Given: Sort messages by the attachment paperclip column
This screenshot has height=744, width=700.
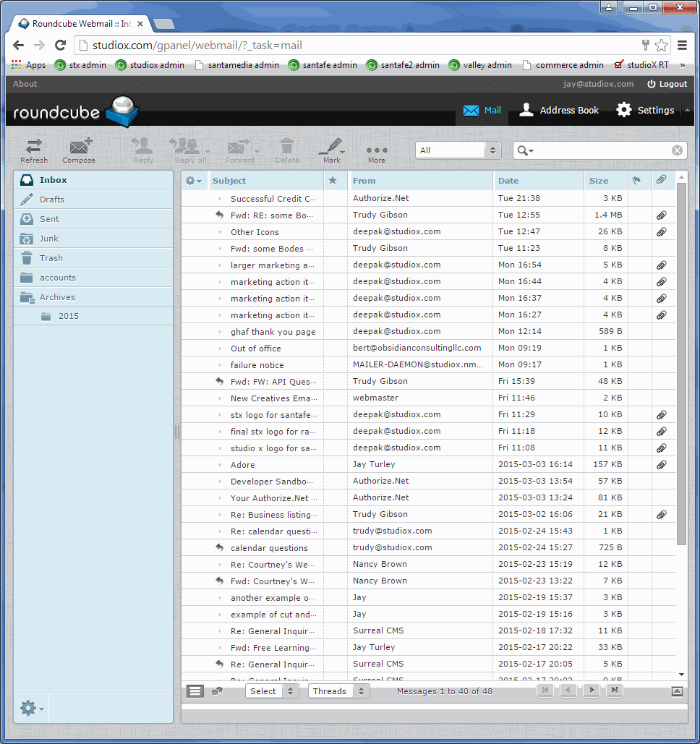Looking at the screenshot, I should pos(662,180).
